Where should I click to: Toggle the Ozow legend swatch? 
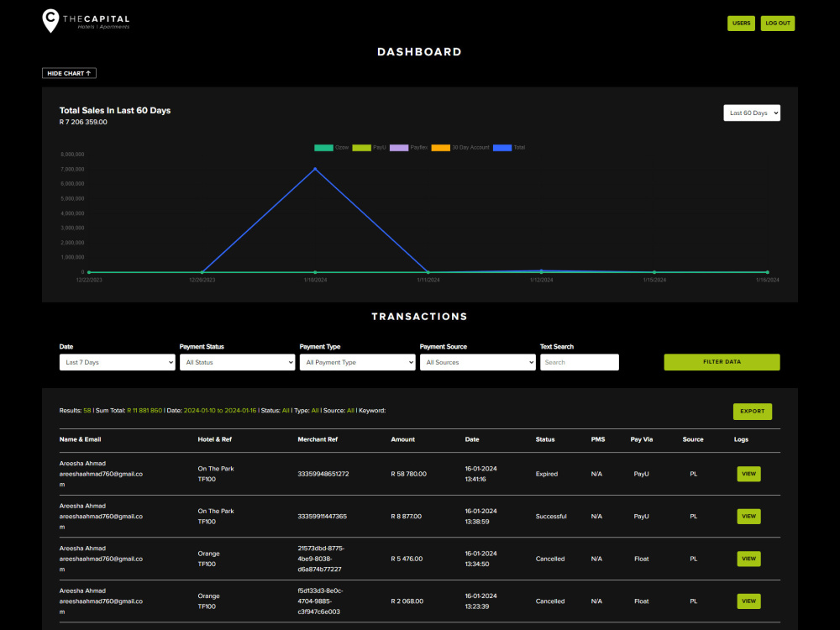click(323, 148)
